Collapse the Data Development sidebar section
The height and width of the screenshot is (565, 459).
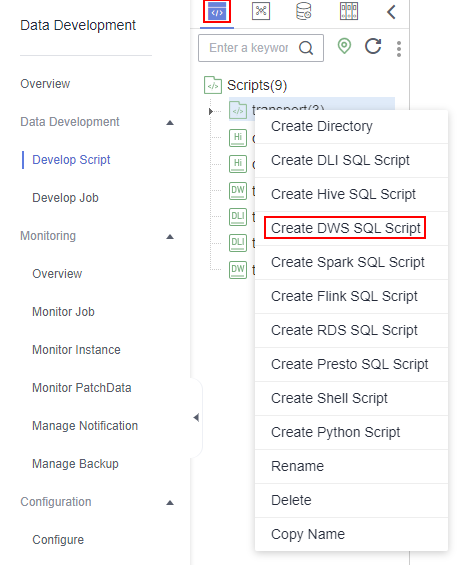(x=170, y=123)
